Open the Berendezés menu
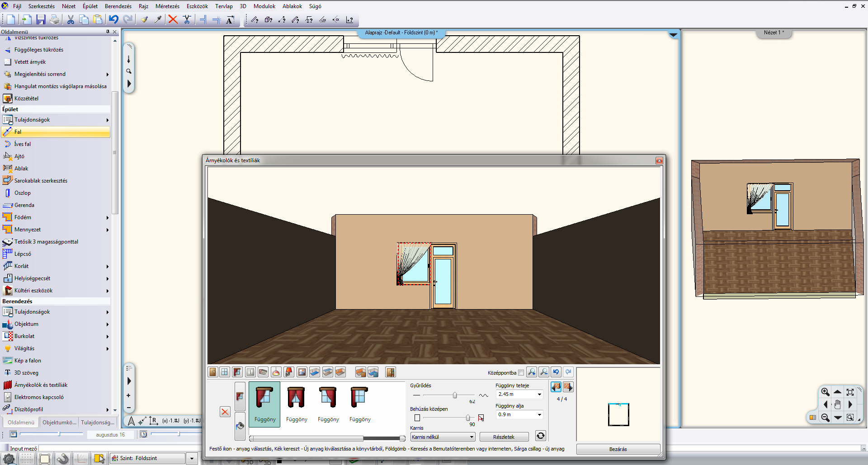This screenshot has height=465, width=868. (118, 6)
